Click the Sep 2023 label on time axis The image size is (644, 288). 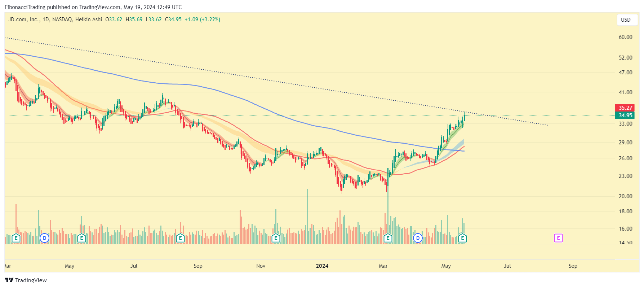(x=198, y=266)
